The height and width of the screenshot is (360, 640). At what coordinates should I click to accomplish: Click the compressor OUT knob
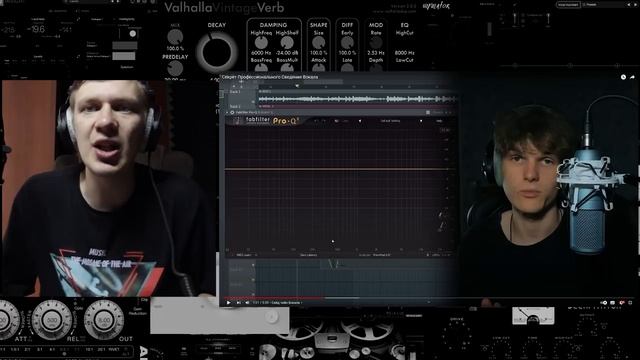point(104,320)
